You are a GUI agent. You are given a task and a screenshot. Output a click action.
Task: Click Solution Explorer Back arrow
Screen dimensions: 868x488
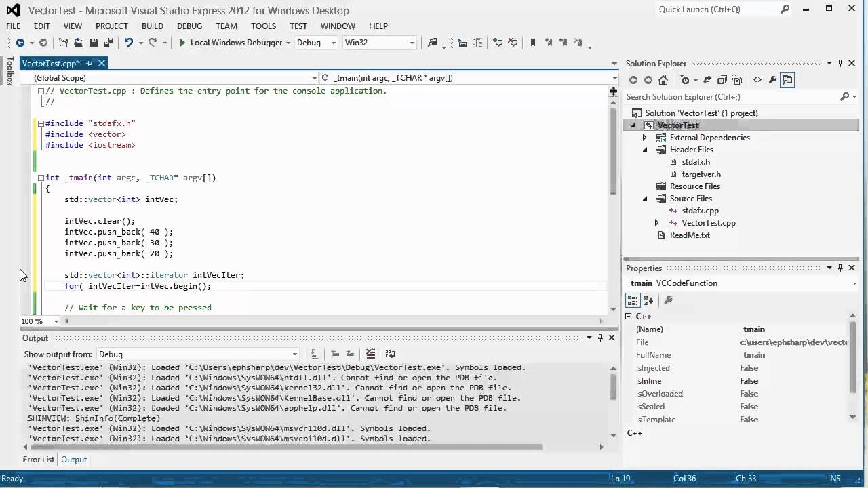click(x=633, y=80)
